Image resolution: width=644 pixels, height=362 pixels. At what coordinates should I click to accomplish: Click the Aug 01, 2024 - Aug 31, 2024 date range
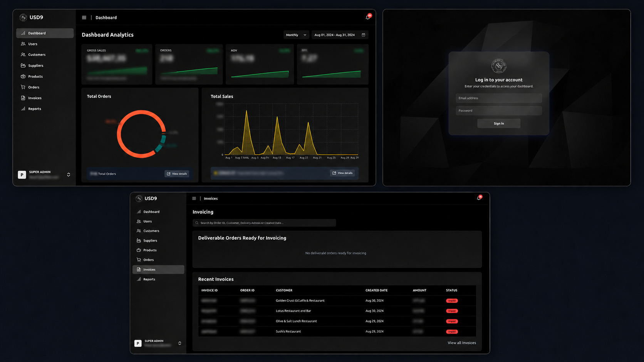click(340, 35)
